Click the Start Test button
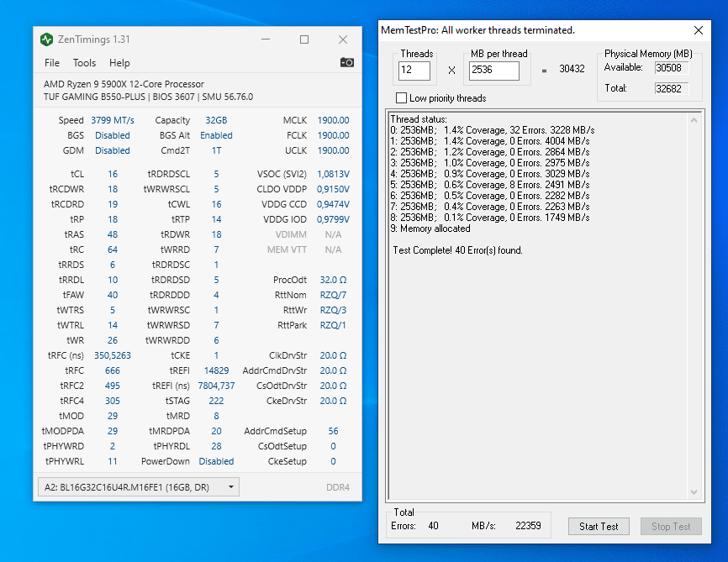The height and width of the screenshot is (562, 728). (x=599, y=526)
